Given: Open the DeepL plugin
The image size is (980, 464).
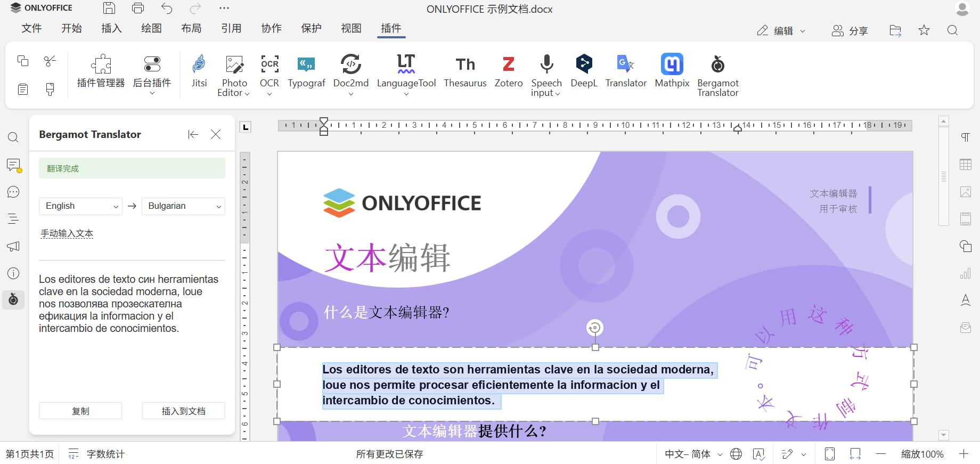Looking at the screenshot, I should (584, 72).
